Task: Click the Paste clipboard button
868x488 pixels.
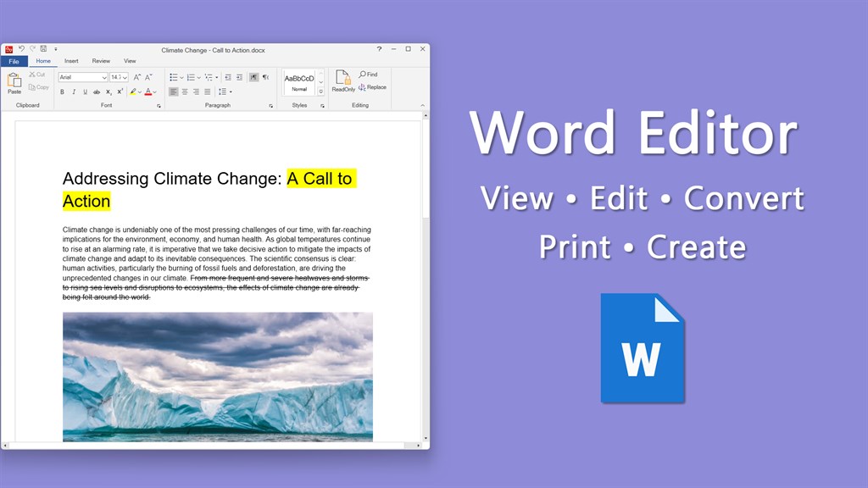Action: click(14, 82)
